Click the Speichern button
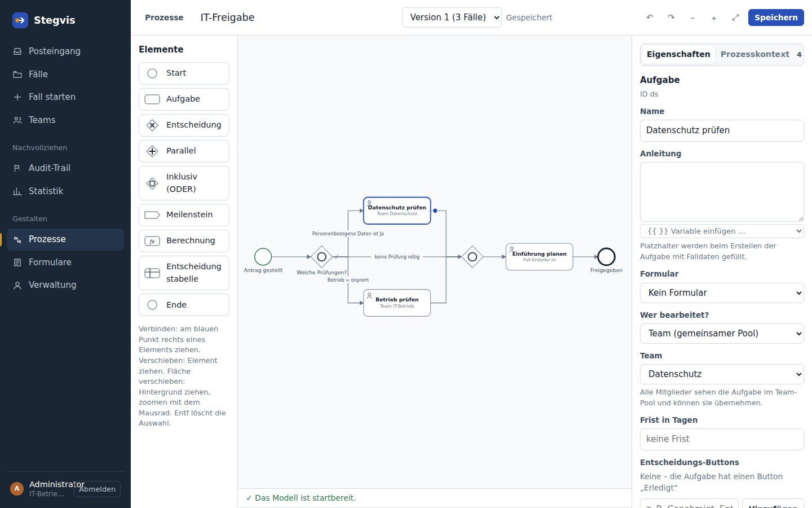This screenshot has width=812, height=508. pyautogui.click(x=776, y=17)
